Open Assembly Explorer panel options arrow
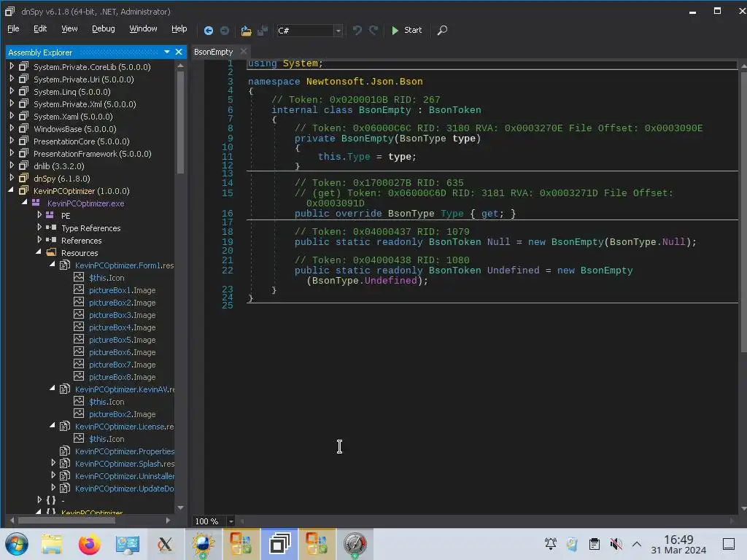This screenshot has height=560, width=747. 167,52
